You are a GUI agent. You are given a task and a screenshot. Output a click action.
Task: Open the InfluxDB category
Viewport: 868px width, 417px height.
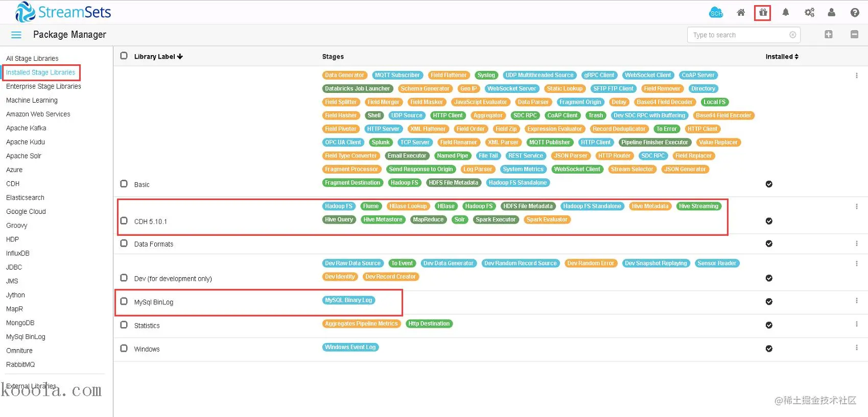[x=18, y=253]
